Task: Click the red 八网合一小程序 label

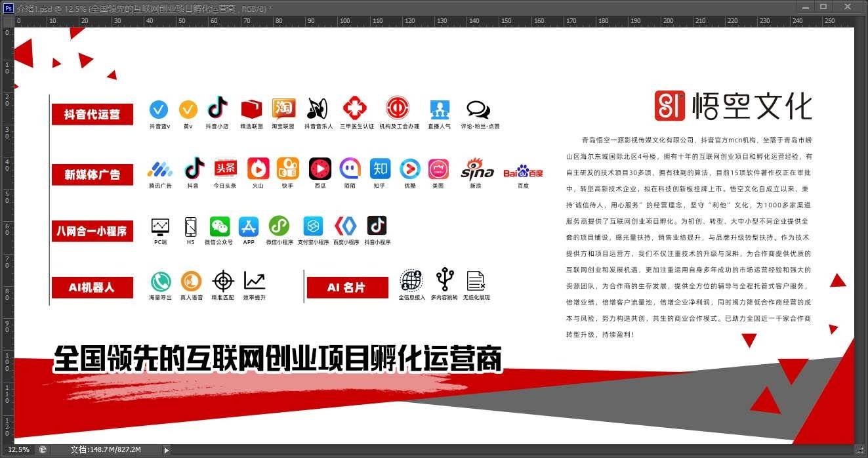Action: (93, 231)
